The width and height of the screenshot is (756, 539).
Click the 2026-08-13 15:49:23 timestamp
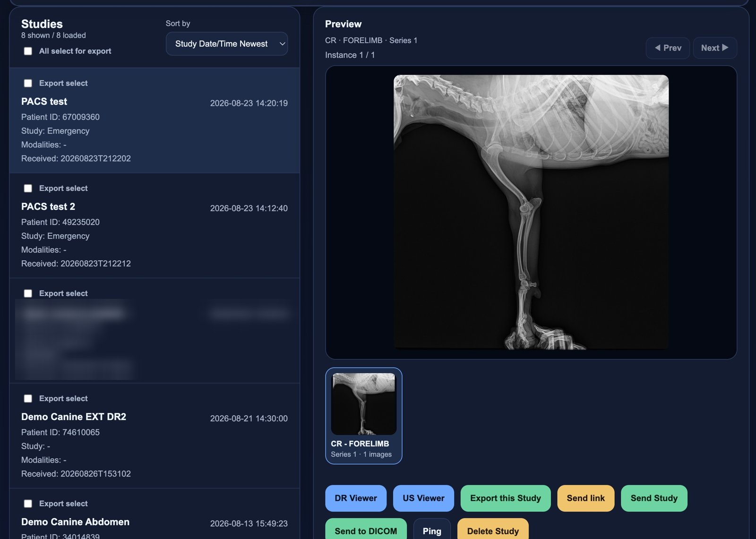(x=249, y=523)
